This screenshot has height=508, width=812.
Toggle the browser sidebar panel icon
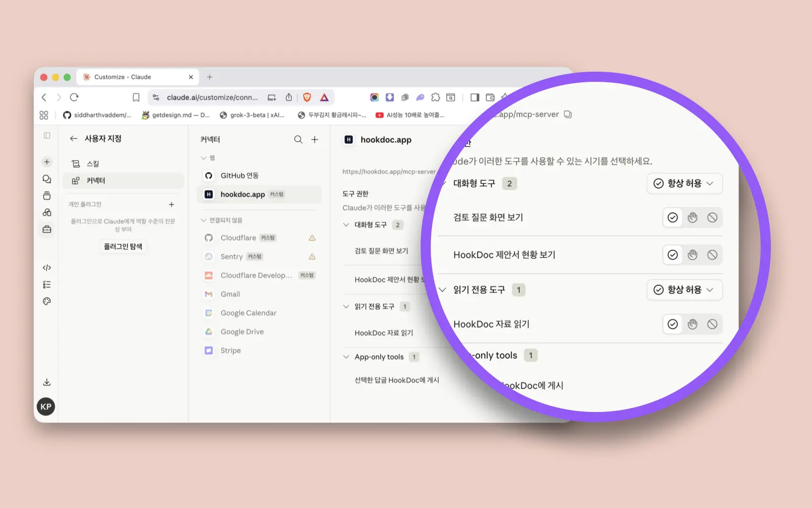pyautogui.click(x=475, y=97)
